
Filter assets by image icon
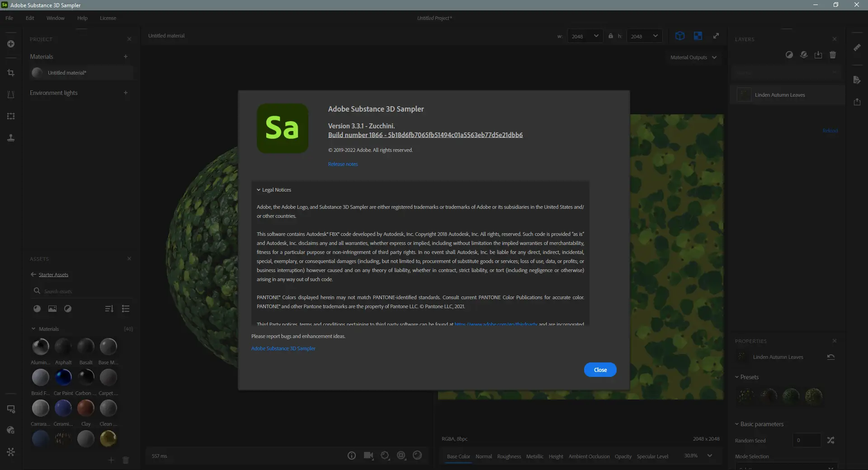(x=52, y=309)
